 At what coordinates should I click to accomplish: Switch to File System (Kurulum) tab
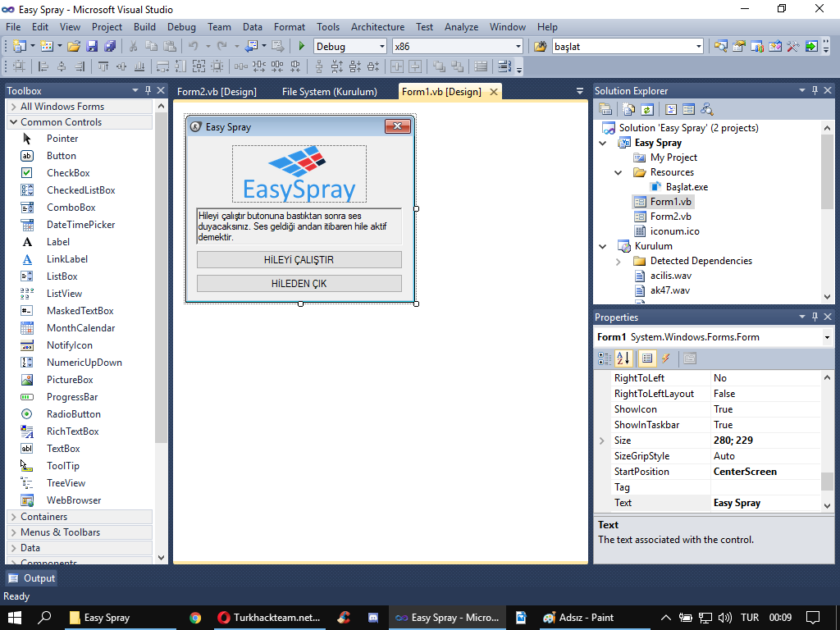(330, 92)
